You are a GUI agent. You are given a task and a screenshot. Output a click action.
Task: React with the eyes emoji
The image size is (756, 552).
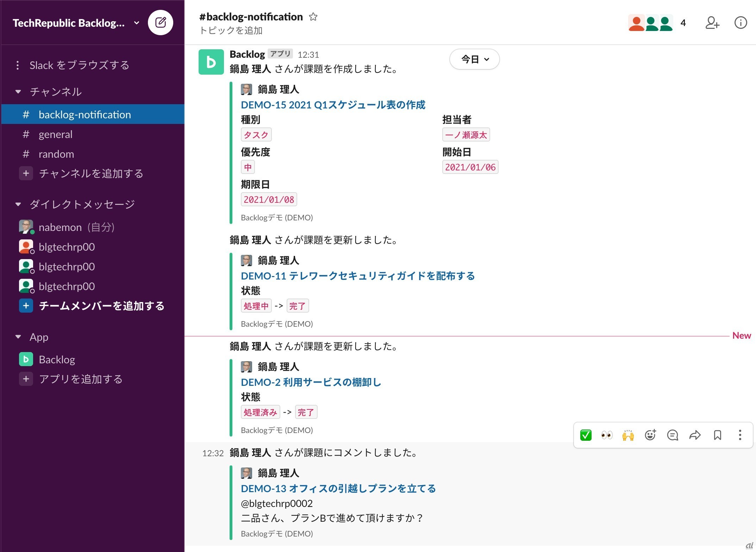point(607,435)
